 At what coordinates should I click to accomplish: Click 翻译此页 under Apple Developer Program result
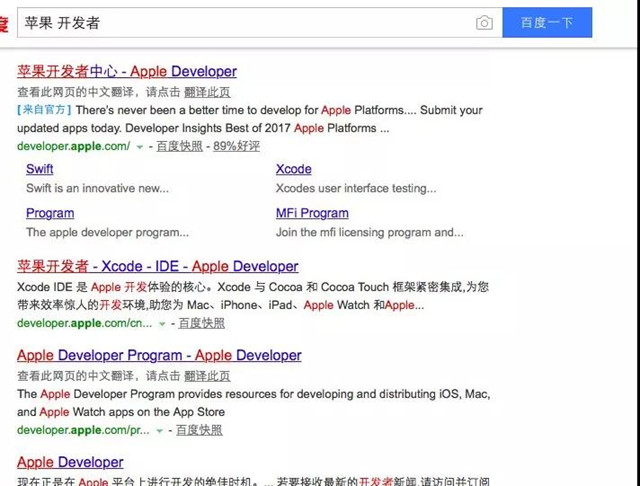(x=207, y=376)
